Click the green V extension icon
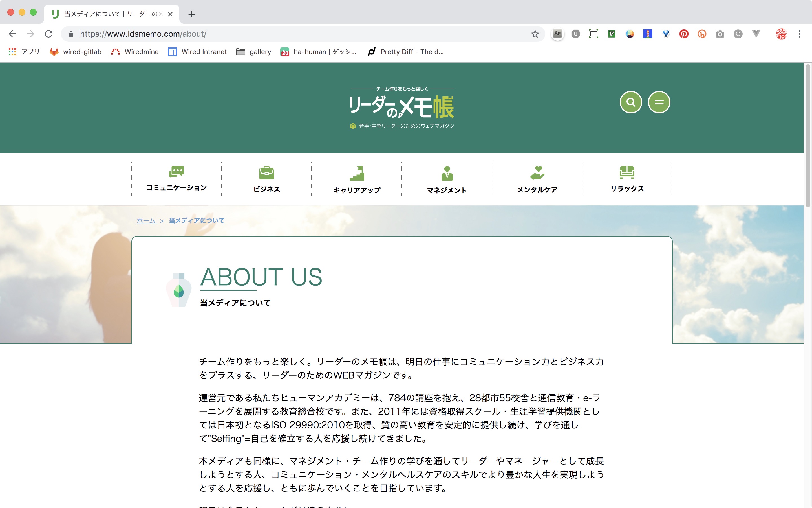Image resolution: width=812 pixels, height=508 pixels. [612, 34]
